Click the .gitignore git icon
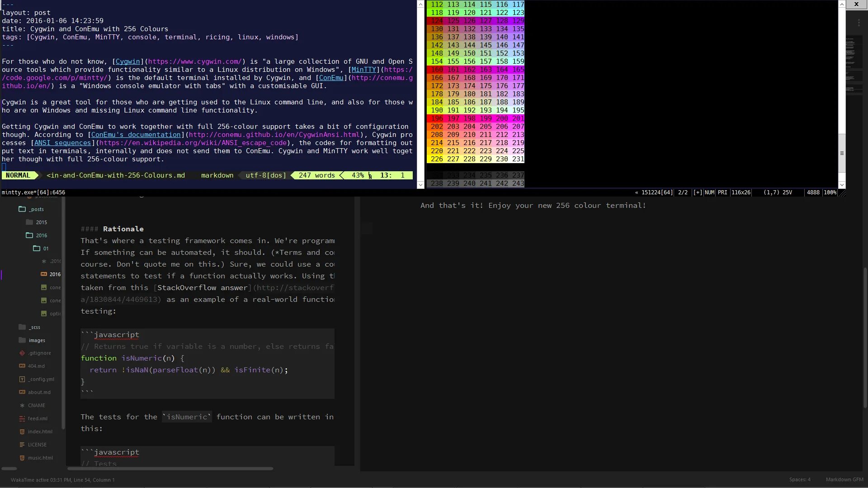 [22, 353]
